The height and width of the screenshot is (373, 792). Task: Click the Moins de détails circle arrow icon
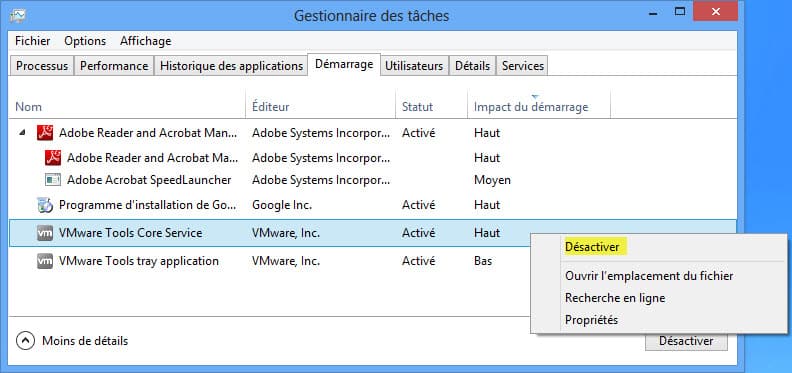(x=25, y=341)
